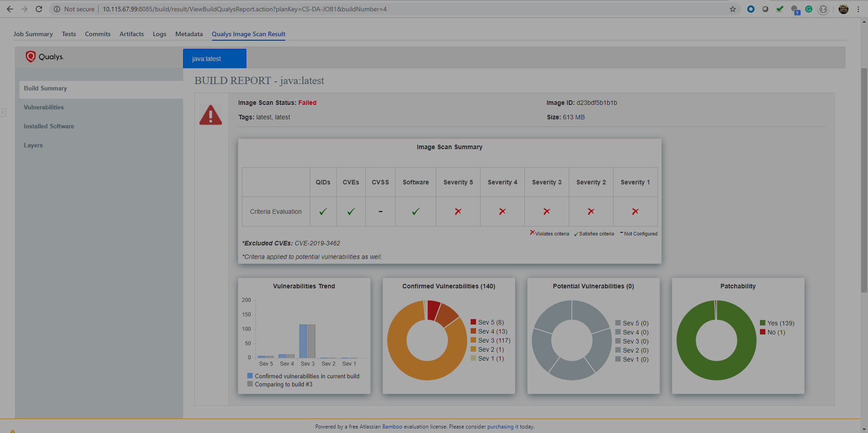Click the browser address bar URL
The image size is (868, 433).
pos(244,9)
